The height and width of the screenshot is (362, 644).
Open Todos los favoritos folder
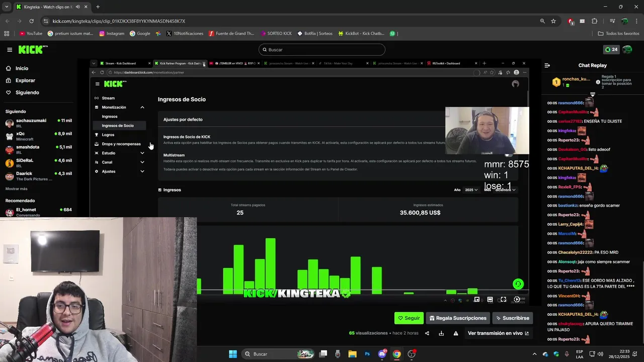[x=618, y=34]
